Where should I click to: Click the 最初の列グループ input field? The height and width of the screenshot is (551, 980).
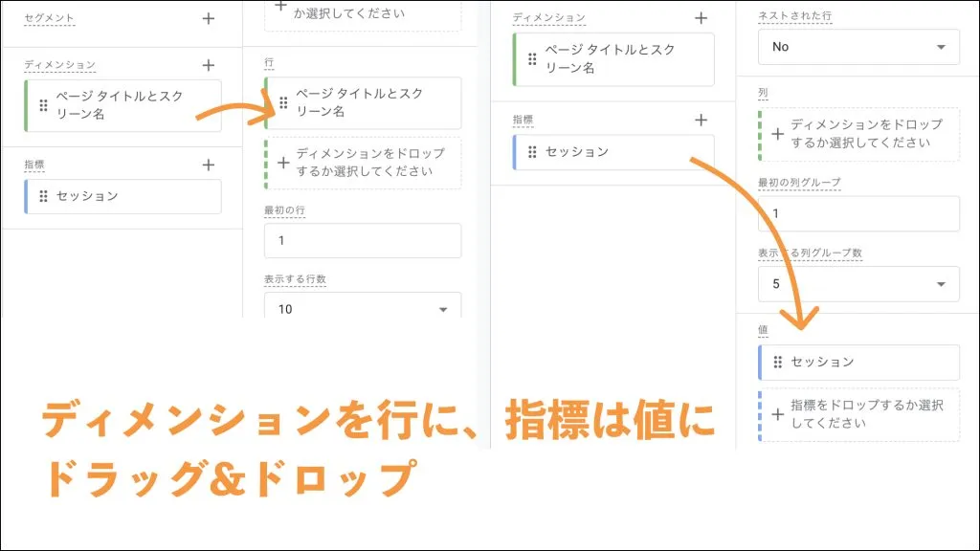[x=858, y=213]
